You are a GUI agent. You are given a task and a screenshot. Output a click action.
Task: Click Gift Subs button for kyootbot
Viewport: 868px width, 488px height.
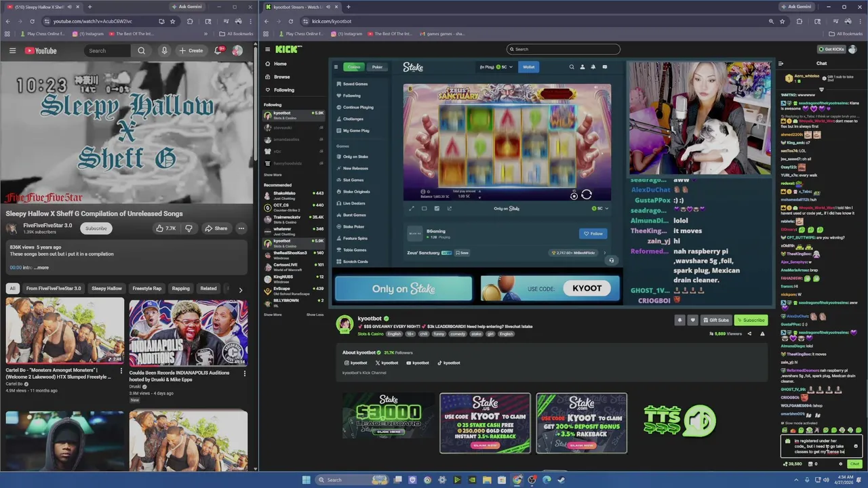click(715, 320)
